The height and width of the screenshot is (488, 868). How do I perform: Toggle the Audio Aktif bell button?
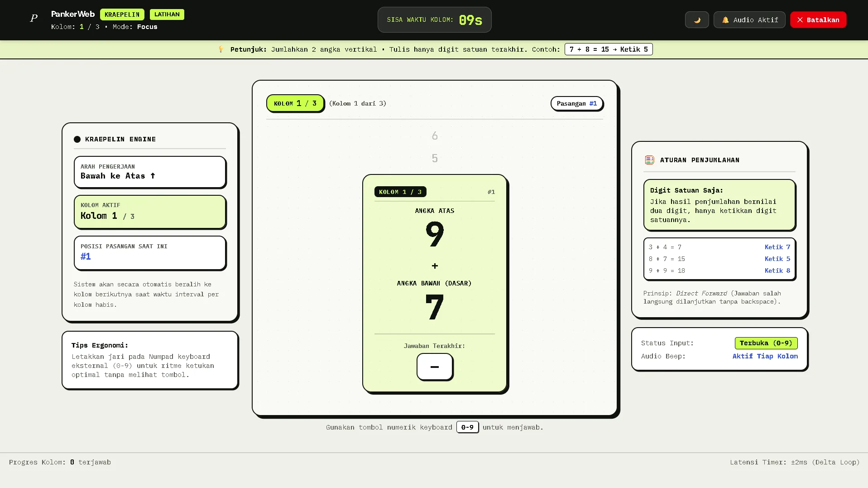click(x=749, y=20)
